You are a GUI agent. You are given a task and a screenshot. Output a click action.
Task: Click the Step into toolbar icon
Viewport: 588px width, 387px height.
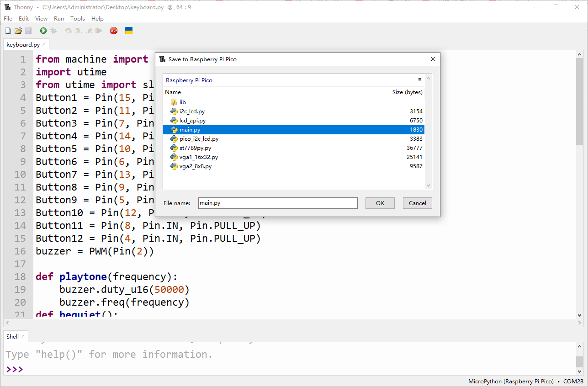[x=79, y=31]
